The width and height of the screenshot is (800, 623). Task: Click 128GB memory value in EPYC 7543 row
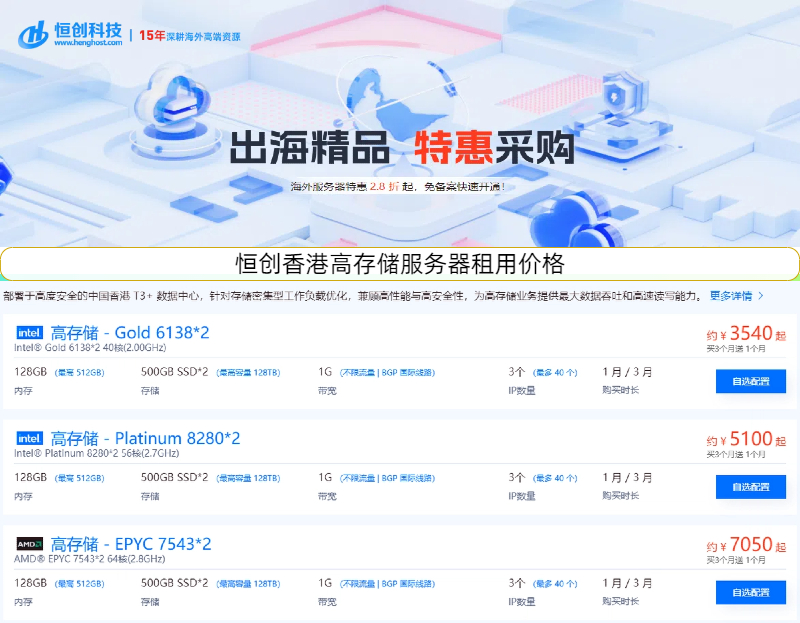(31, 583)
